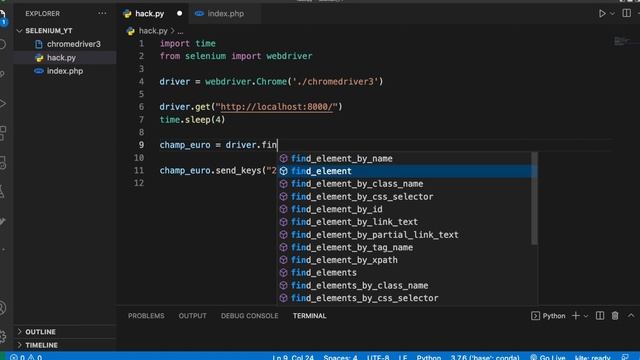Screen dimensions: 640x360
Task: Choose find_element_by_id suggestion
Action: (407, 209)
